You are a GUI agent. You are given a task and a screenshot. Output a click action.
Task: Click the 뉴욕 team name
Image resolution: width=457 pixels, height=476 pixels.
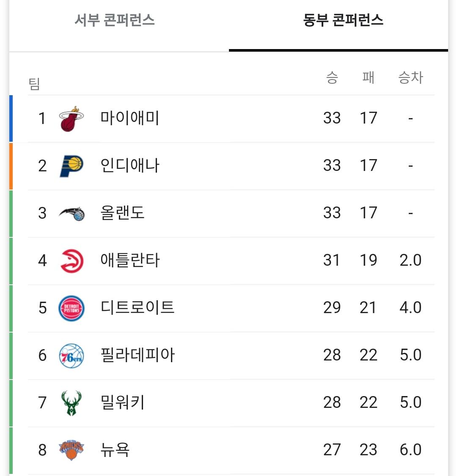(115, 449)
